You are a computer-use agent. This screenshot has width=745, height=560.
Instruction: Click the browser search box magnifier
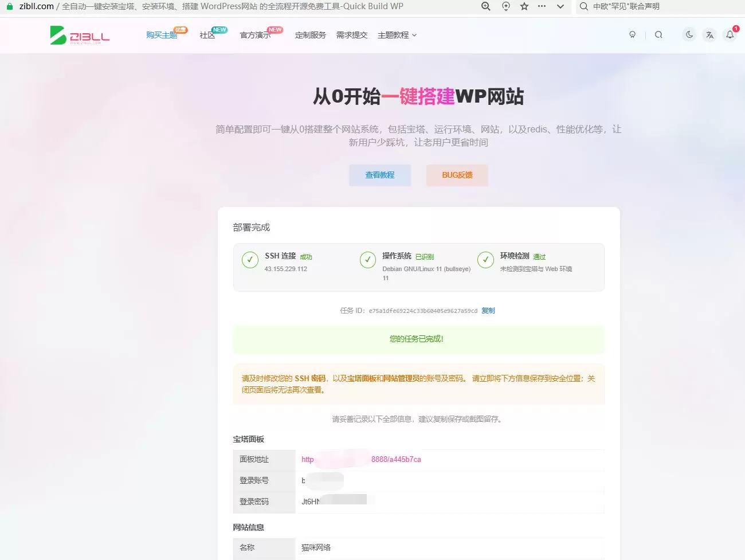pyautogui.click(x=583, y=6)
